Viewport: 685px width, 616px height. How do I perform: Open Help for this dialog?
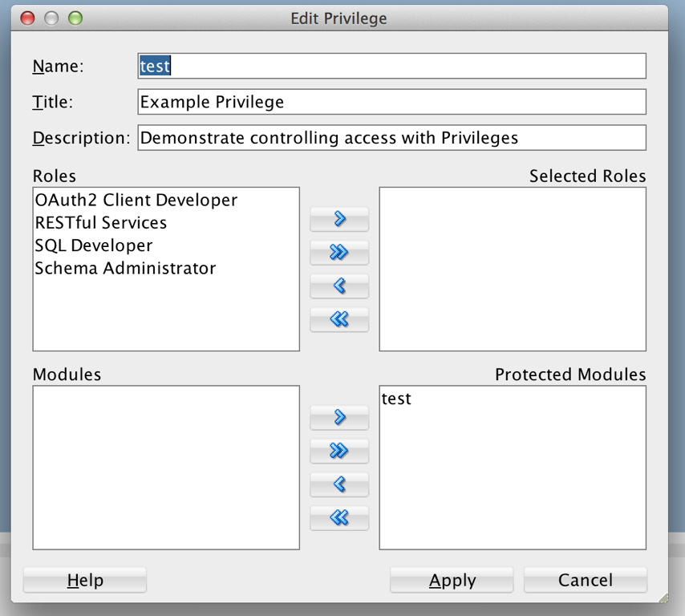[85, 580]
